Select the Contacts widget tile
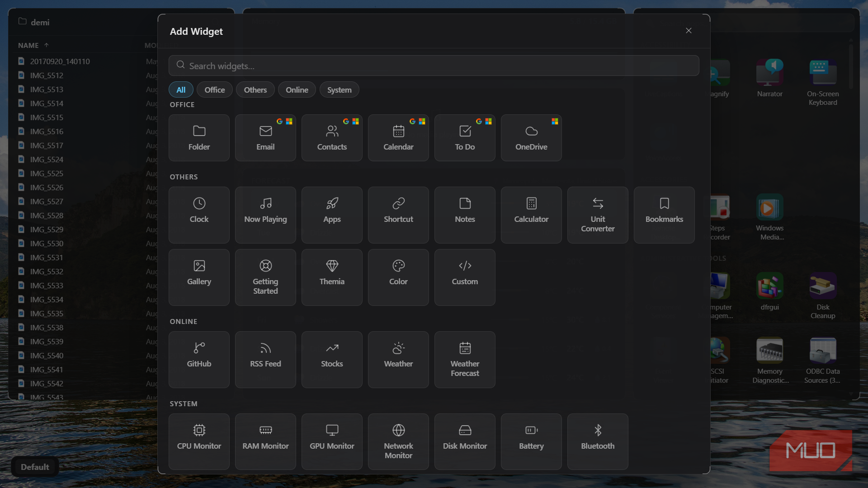The image size is (868, 488). [332, 138]
